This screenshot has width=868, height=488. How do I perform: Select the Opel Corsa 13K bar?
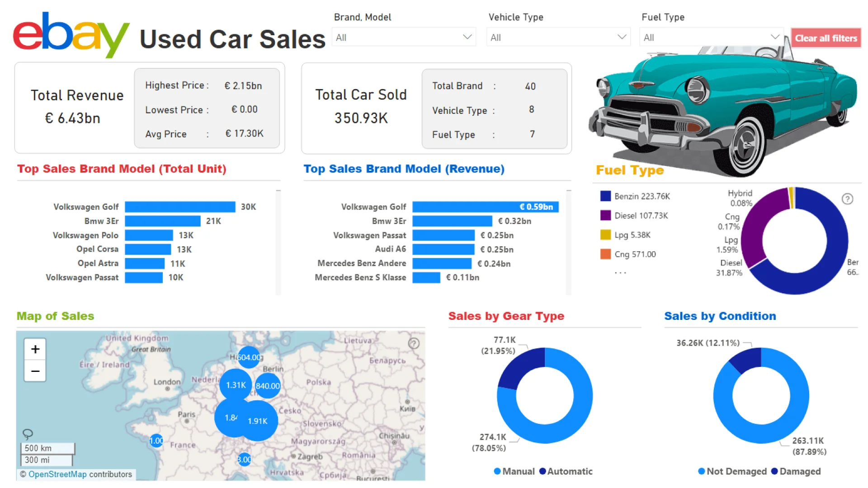coord(148,249)
